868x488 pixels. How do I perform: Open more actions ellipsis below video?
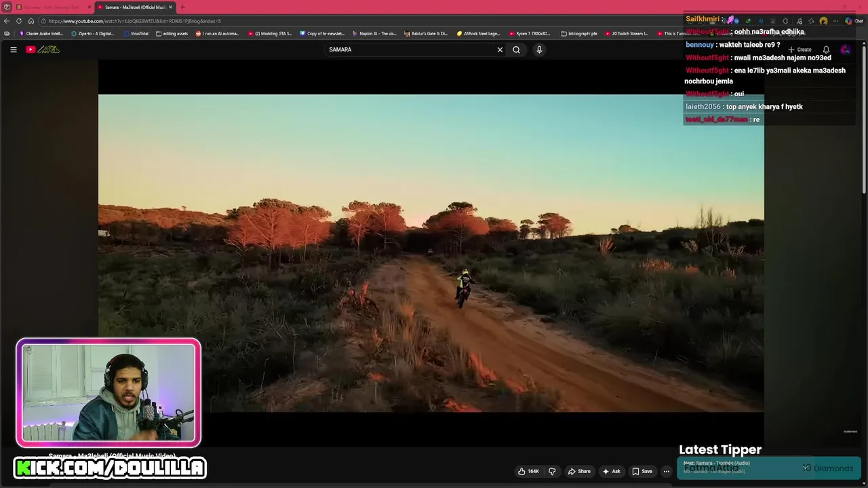click(x=666, y=471)
